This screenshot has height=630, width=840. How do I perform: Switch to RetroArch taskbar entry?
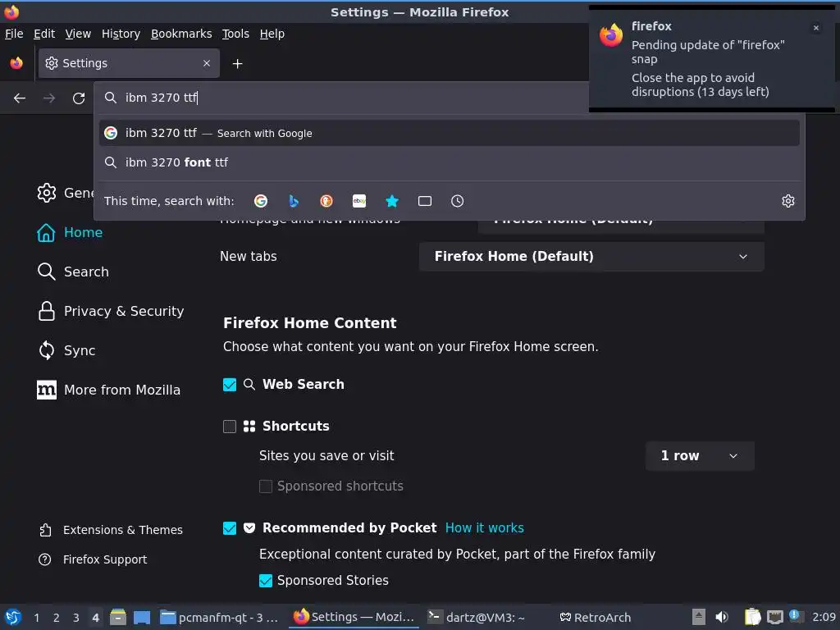[x=596, y=618]
